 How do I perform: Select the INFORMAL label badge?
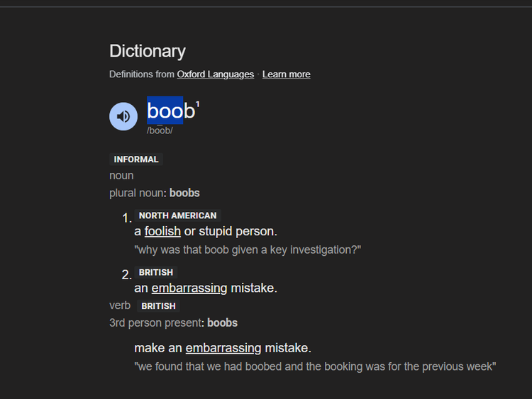[x=136, y=159]
